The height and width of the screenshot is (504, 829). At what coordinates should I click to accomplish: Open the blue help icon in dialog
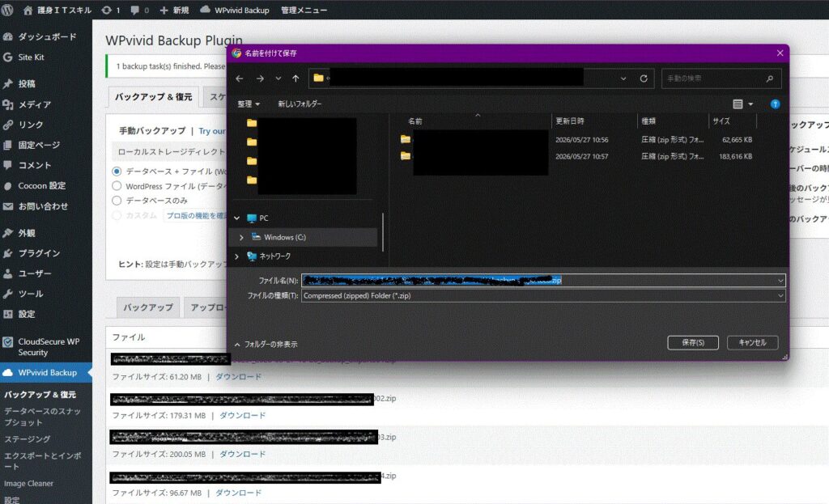click(x=775, y=104)
